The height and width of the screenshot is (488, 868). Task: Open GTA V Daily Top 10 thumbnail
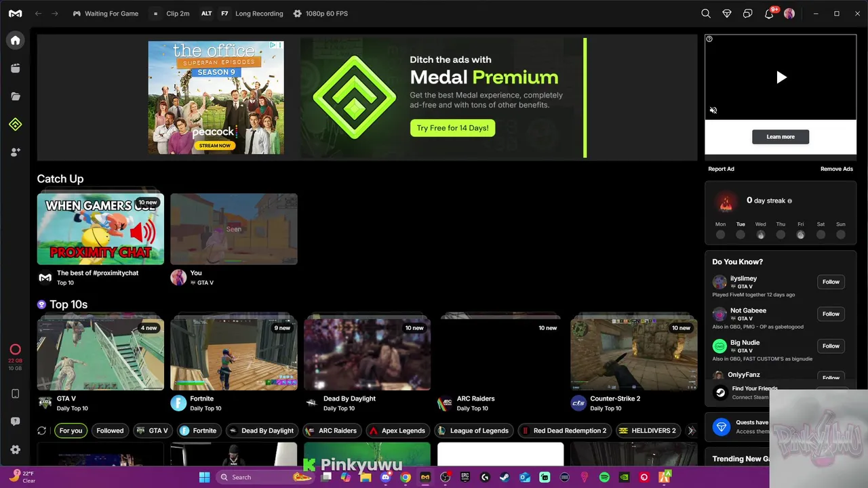100,354
